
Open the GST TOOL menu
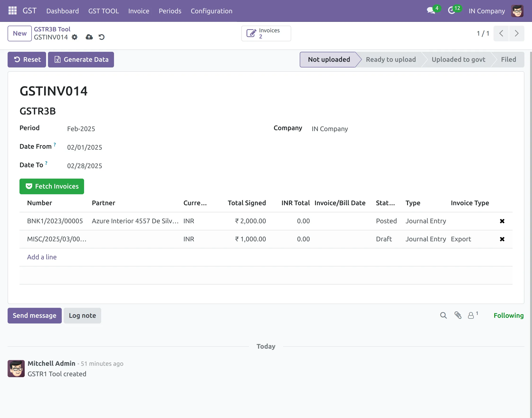click(104, 11)
